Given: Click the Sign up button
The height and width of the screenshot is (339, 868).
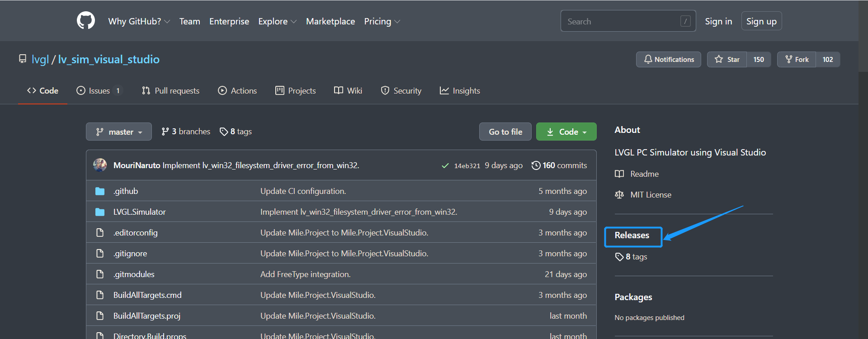Looking at the screenshot, I should 761,21.
